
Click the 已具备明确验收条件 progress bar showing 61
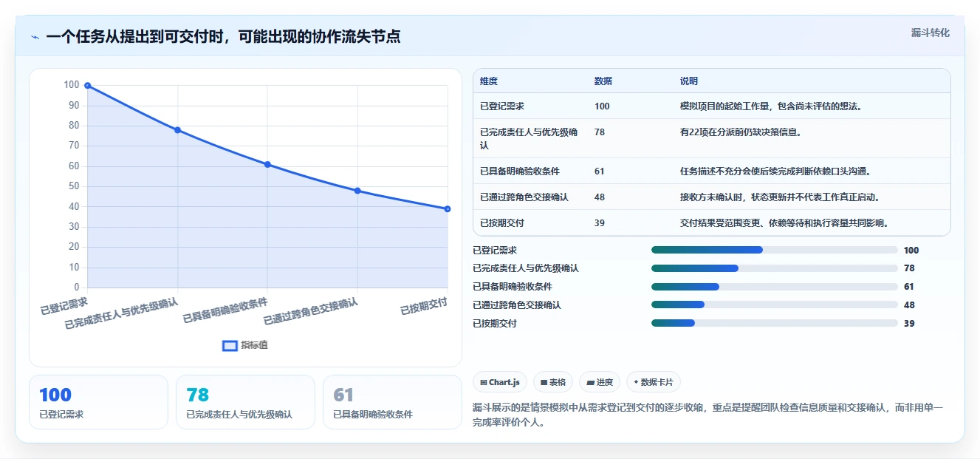[775, 287]
